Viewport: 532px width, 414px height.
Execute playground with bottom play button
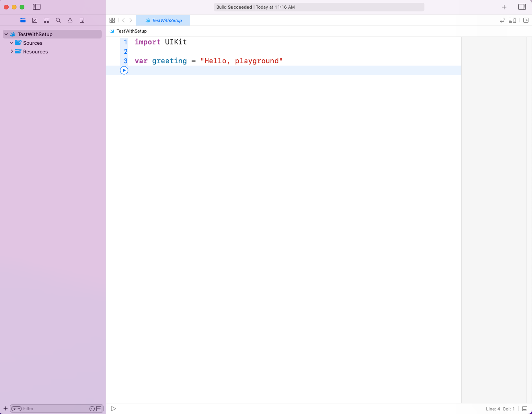coord(113,409)
